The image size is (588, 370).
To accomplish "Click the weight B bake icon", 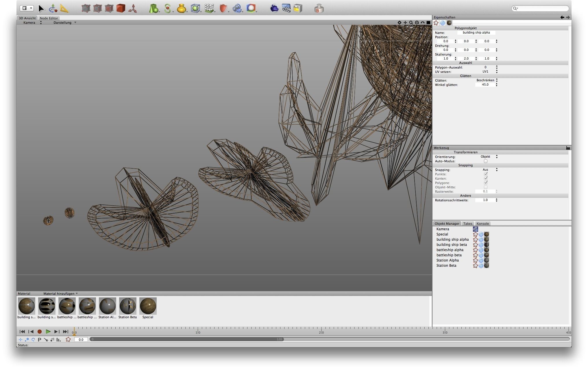I will coord(319,8).
